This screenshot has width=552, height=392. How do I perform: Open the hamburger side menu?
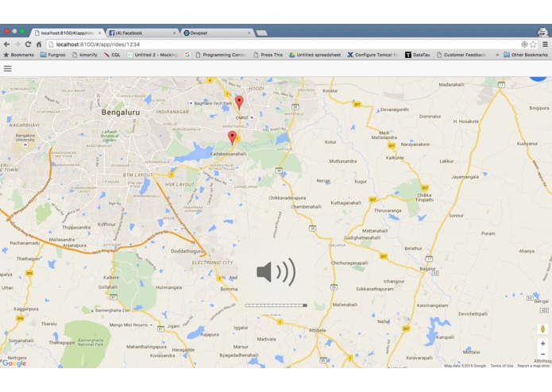[x=8, y=68]
